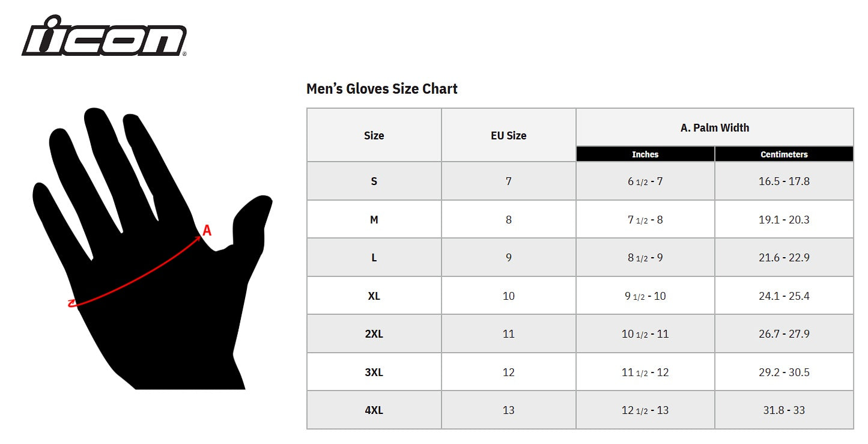Click EU size 12 cell
The height and width of the screenshot is (444, 868).
tap(508, 372)
